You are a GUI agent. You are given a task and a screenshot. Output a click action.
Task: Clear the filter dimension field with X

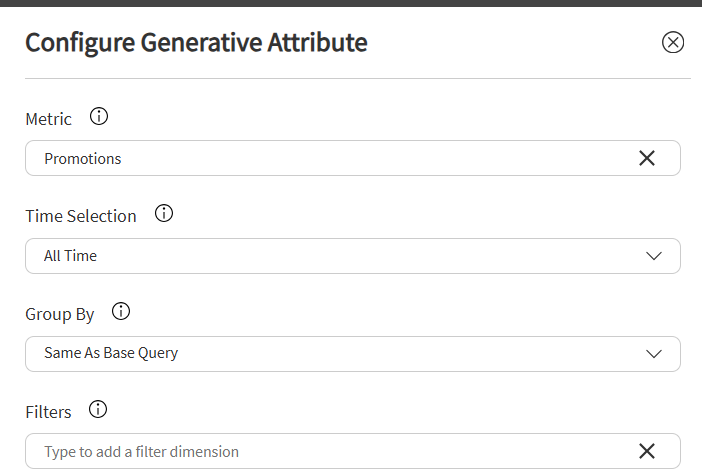(x=647, y=451)
